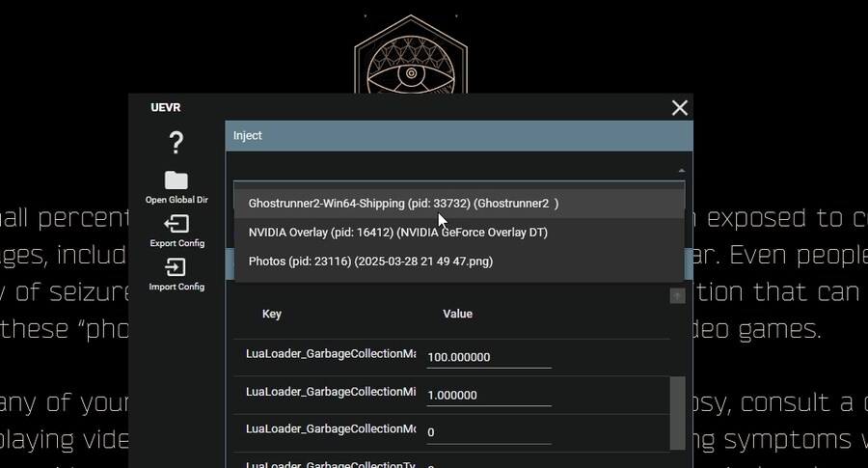Open the UEVR help question mark icon
868x468 pixels.
(176, 144)
